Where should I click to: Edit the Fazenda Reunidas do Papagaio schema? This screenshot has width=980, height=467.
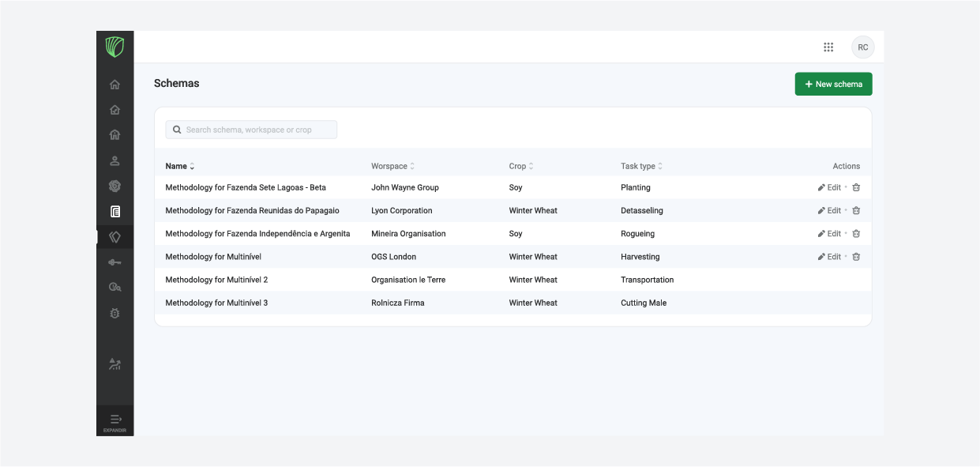(830, 211)
